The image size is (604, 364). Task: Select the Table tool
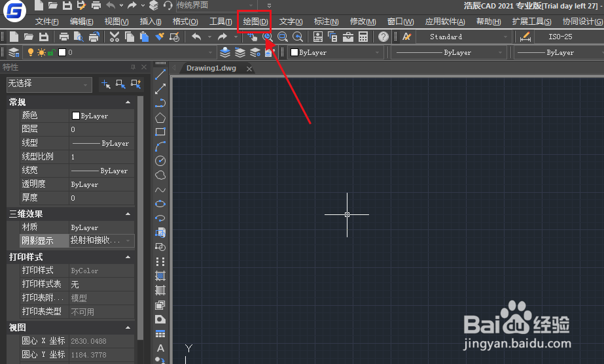tap(160, 333)
